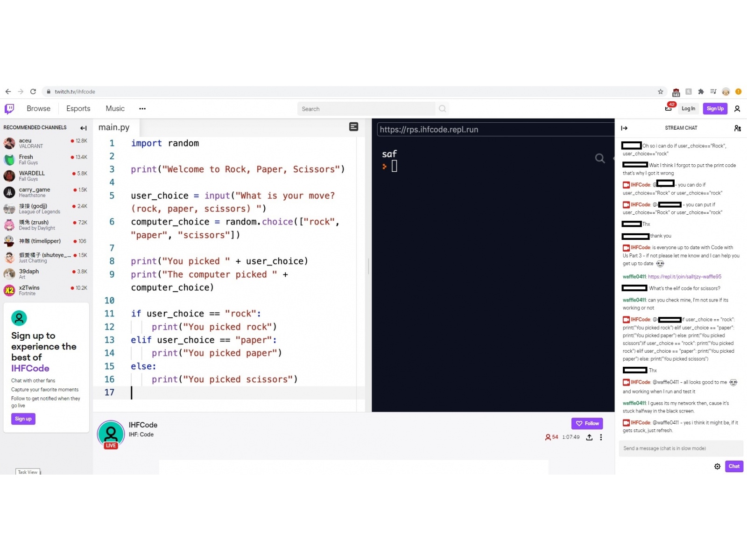Screen dimensions: 747x560
Task: Collapse the recommended channels sidebar
Action: tap(83, 128)
